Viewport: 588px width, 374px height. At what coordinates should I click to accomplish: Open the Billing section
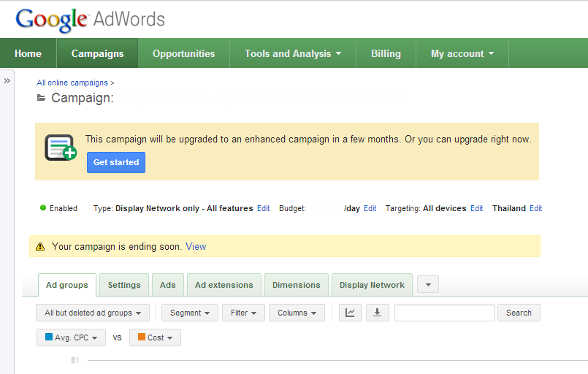coord(386,53)
